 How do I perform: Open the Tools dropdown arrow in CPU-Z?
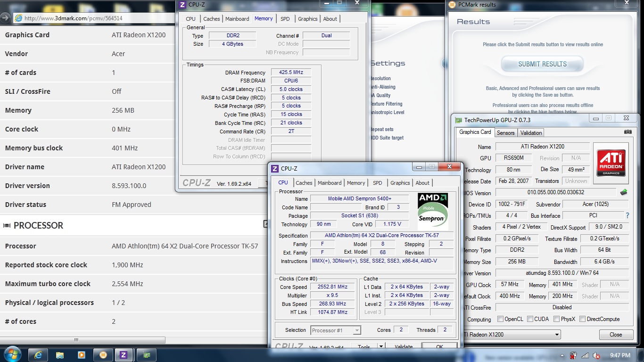[381, 347]
